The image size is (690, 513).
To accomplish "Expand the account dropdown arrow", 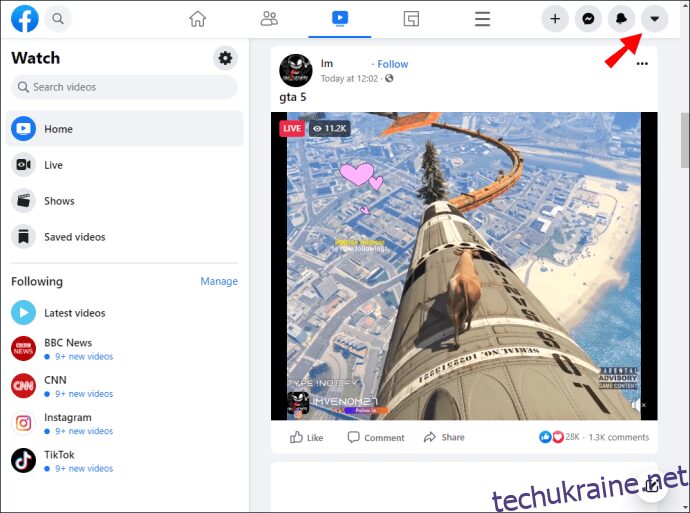I will [x=655, y=19].
